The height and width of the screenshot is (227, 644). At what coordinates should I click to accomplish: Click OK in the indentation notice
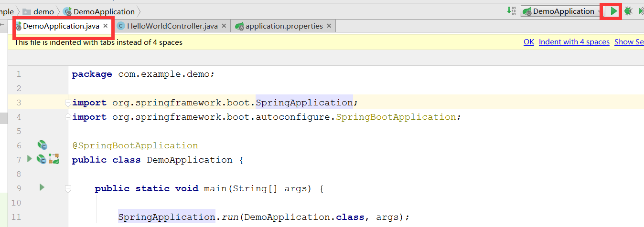529,42
